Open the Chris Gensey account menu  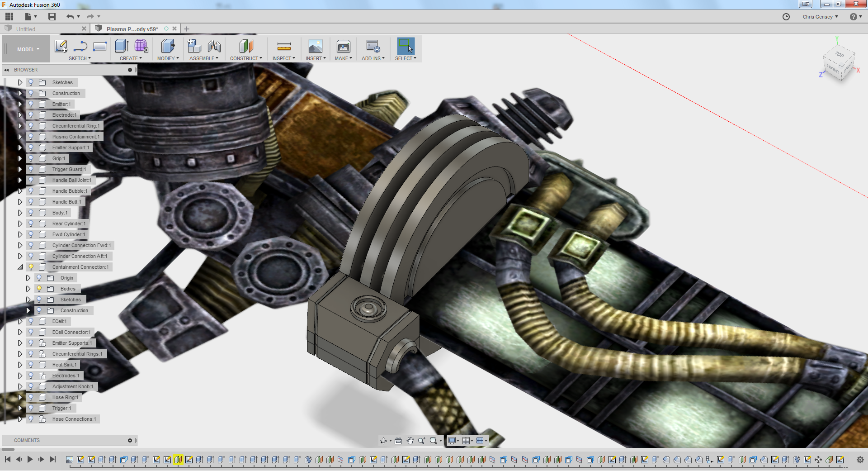pyautogui.click(x=820, y=17)
